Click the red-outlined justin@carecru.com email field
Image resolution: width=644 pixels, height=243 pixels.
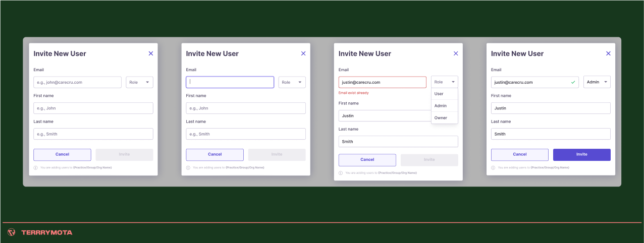[382, 82]
